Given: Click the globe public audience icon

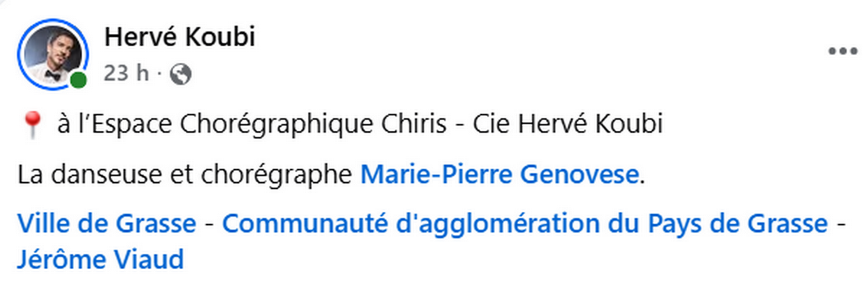Looking at the screenshot, I should pyautogui.click(x=180, y=73).
